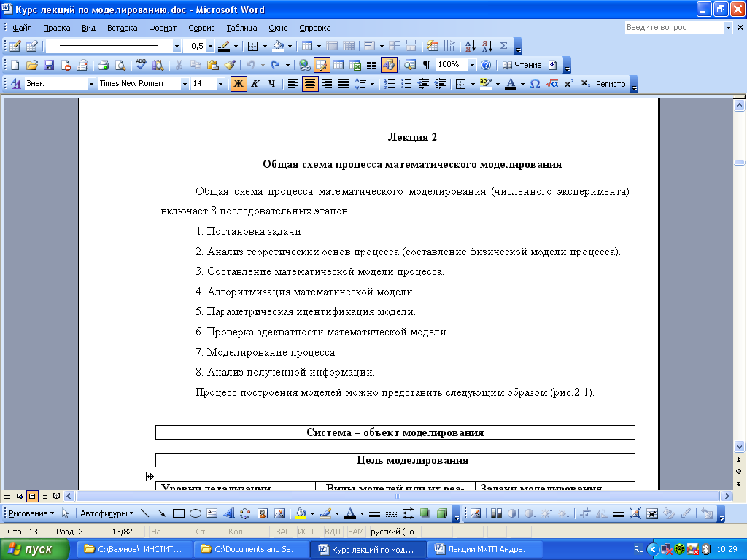The width and height of the screenshot is (747, 560).
Task: Apply text highlight color swatch
Action: pyautogui.click(x=485, y=84)
